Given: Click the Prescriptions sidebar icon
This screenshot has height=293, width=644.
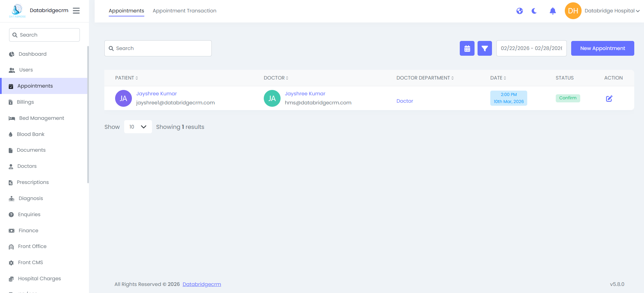Looking at the screenshot, I should [x=11, y=183].
